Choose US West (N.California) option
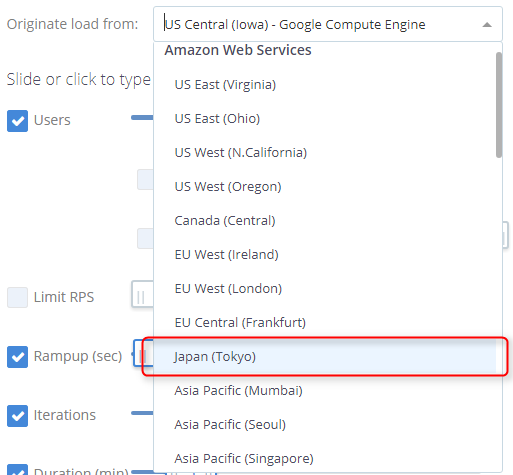 (325, 153)
